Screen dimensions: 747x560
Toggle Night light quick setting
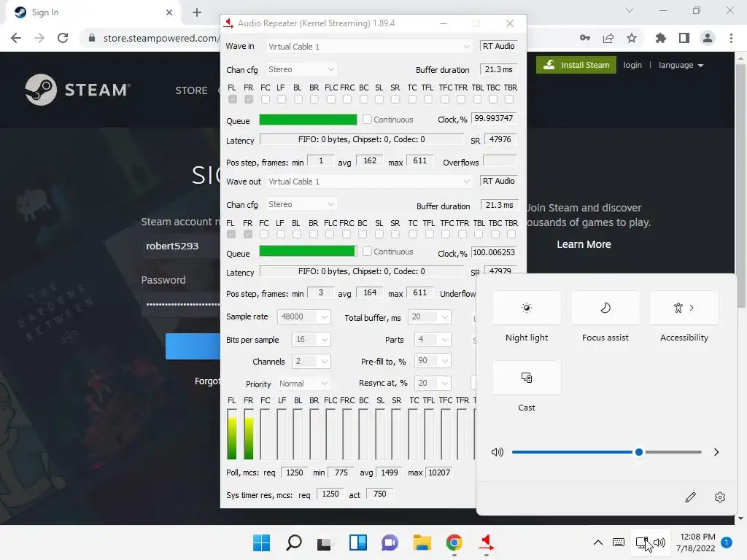pyautogui.click(x=527, y=308)
